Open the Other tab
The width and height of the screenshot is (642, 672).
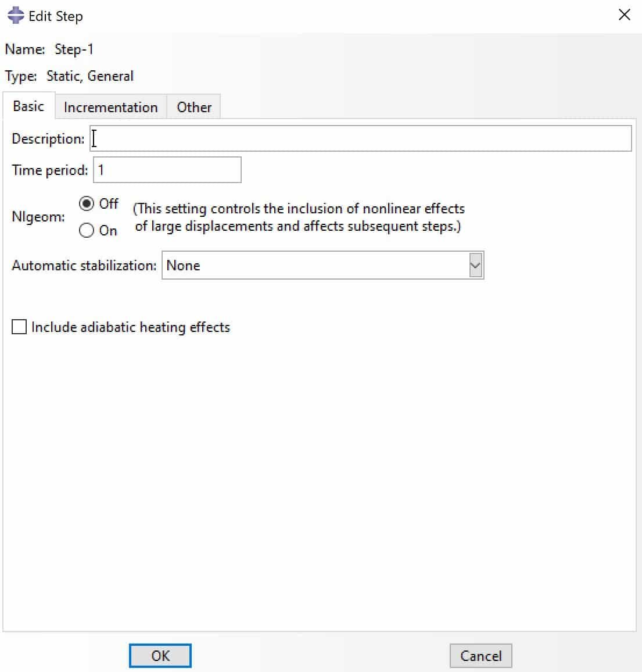pos(194,107)
